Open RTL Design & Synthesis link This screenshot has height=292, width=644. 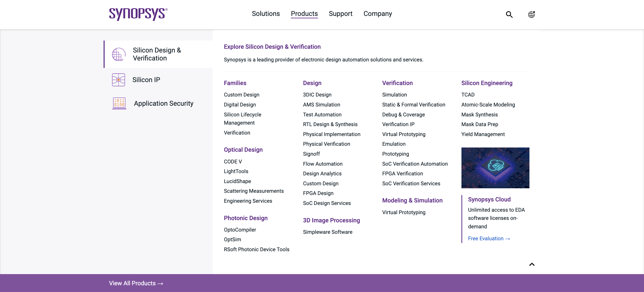click(330, 124)
